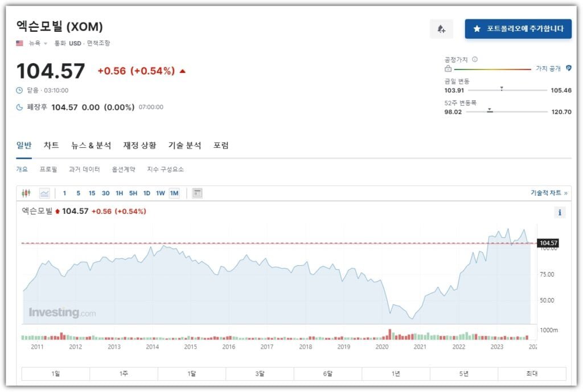Open the 기술적 차트 link

pyautogui.click(x=549, y=193)
